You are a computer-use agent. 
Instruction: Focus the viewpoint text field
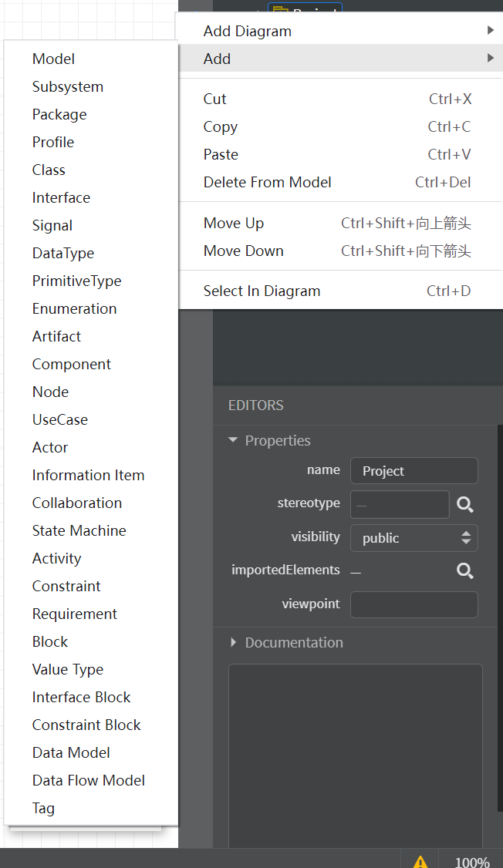coord(414,604)
